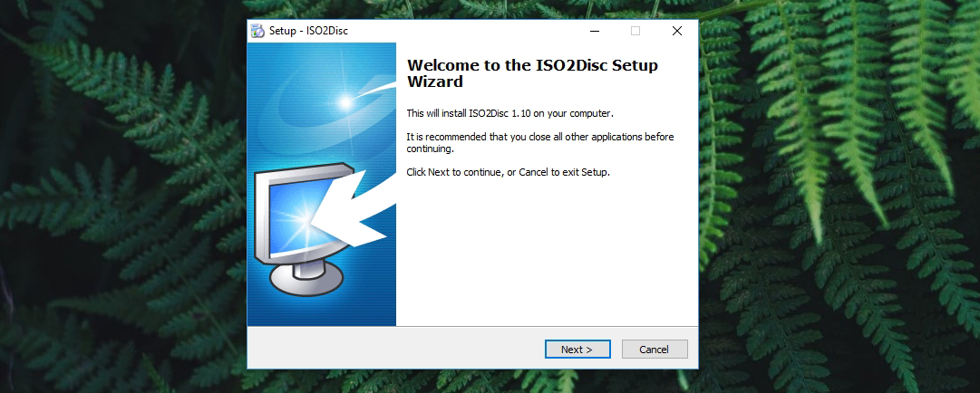Click the disabled maximize button
Image resolution: width=980 pixels, height=393 pixels.
point(636,31)
